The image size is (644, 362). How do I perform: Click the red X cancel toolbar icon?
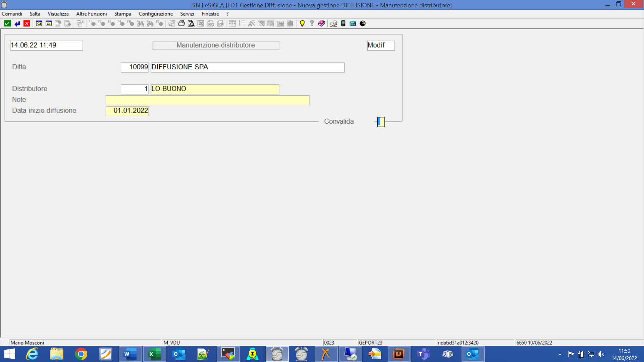pos(27,23)
